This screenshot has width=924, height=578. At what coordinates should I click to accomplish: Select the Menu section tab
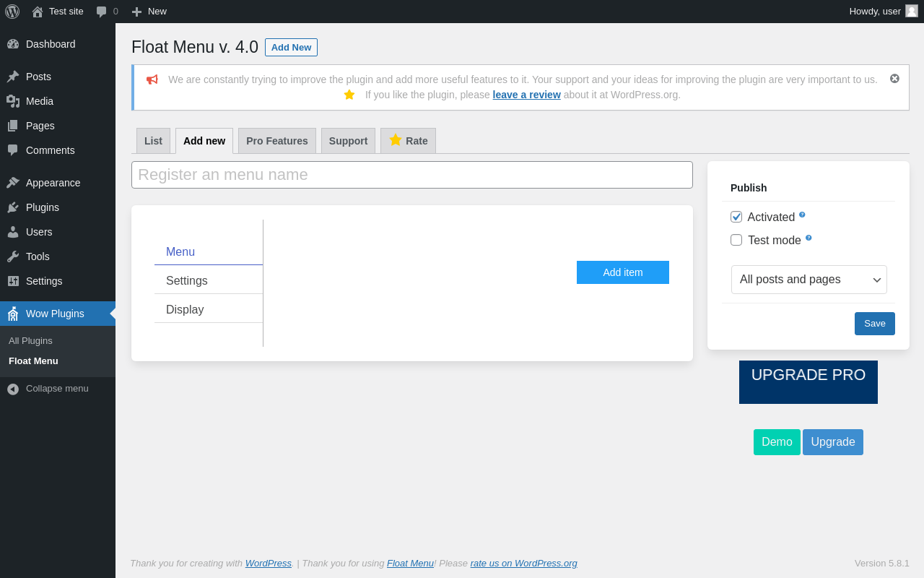click(209, 251)
